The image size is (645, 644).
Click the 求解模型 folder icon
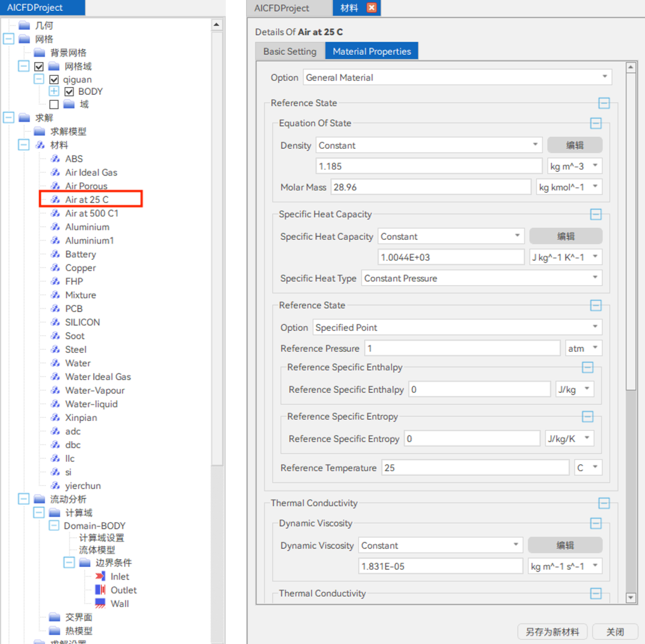[x=39, y=131]
